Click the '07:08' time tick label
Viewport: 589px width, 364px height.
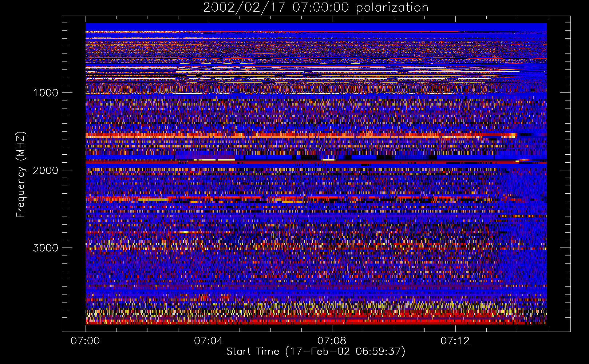[x=332, y=341]
